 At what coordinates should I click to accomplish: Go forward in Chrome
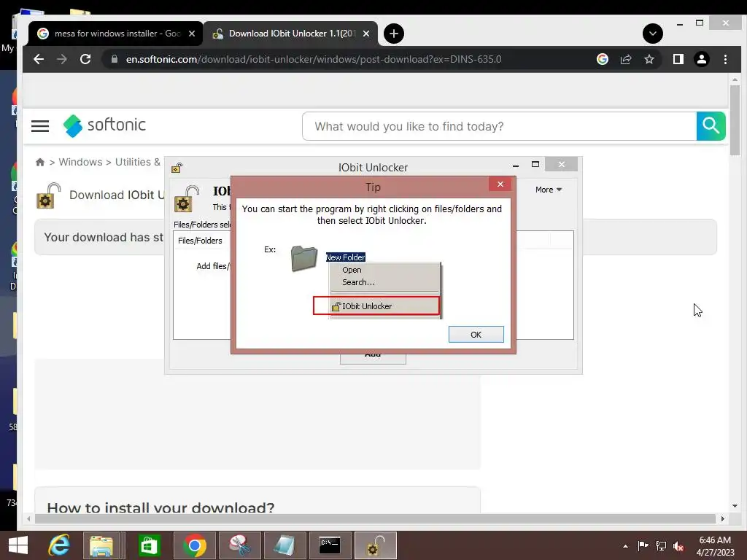(x=62, y=59)
